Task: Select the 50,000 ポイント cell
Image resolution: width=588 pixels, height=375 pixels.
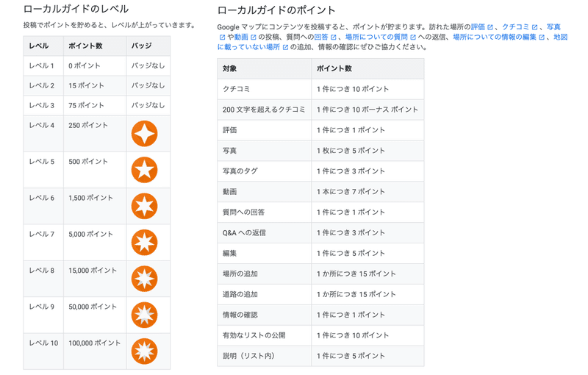Action: point(95,315)
